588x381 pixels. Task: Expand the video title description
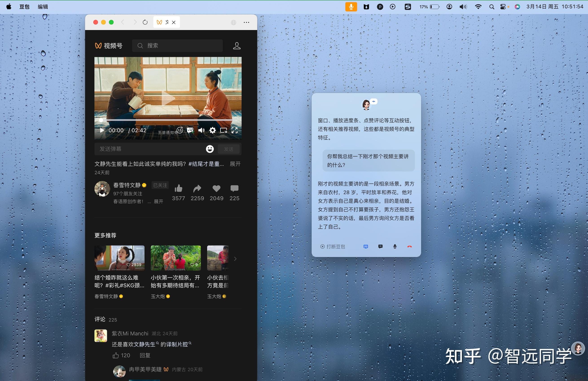(x=235, y=164)
